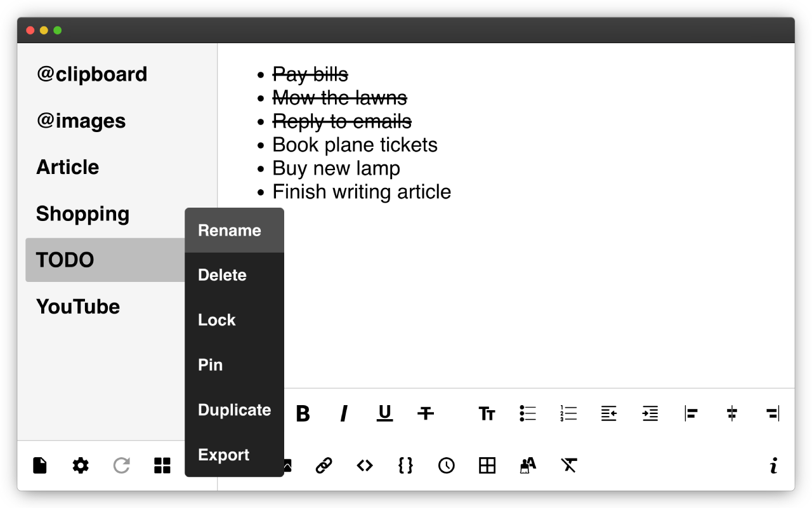The width and height of the screenshot is (812, 508).
Task: Choose Rename from the context menu
Action: [x=234, y=231]
